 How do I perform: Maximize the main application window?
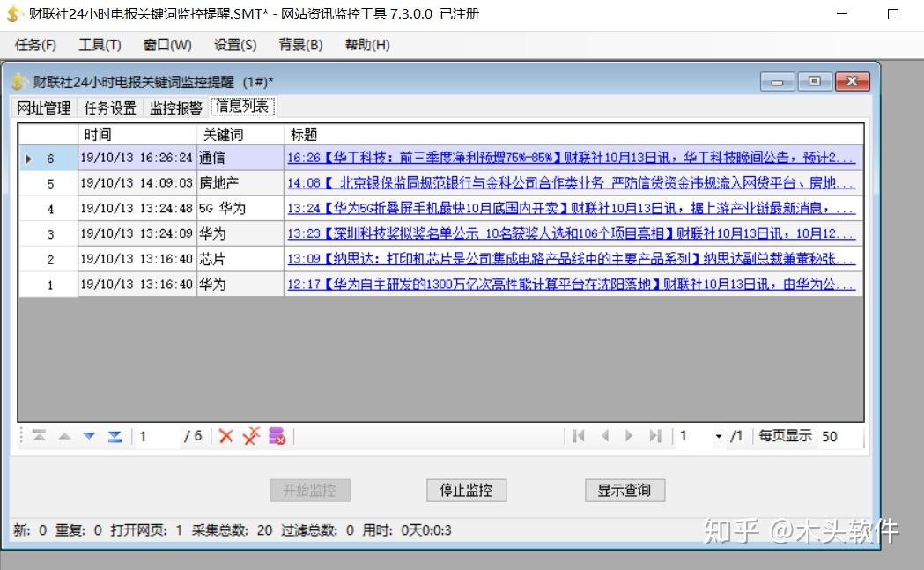point(893,13)
